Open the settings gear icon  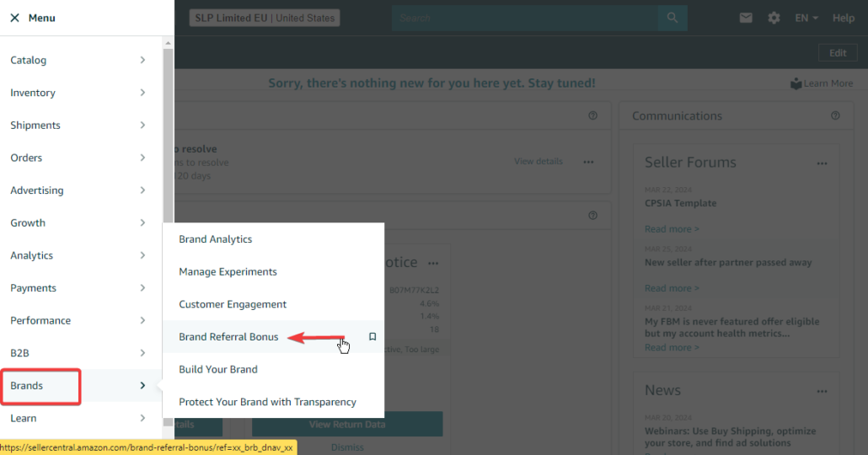774,18
